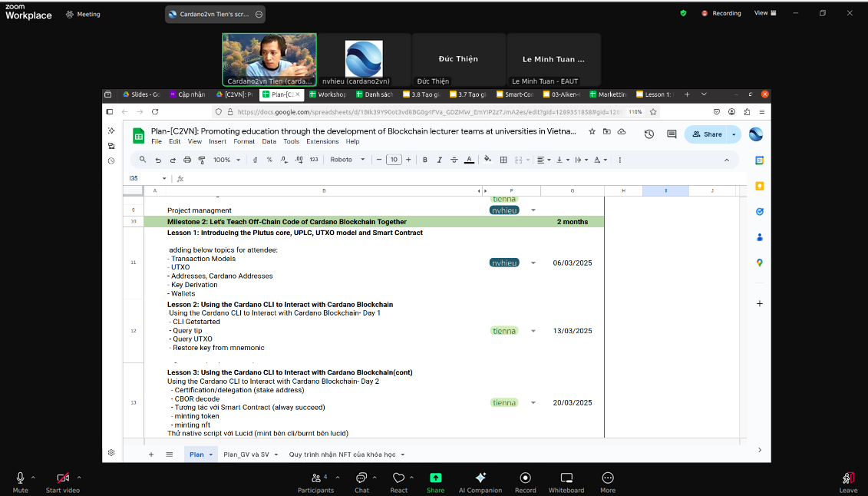This screenshot has width=868, height=496.
Task: Click the move to folder icon
Action: 607,132
